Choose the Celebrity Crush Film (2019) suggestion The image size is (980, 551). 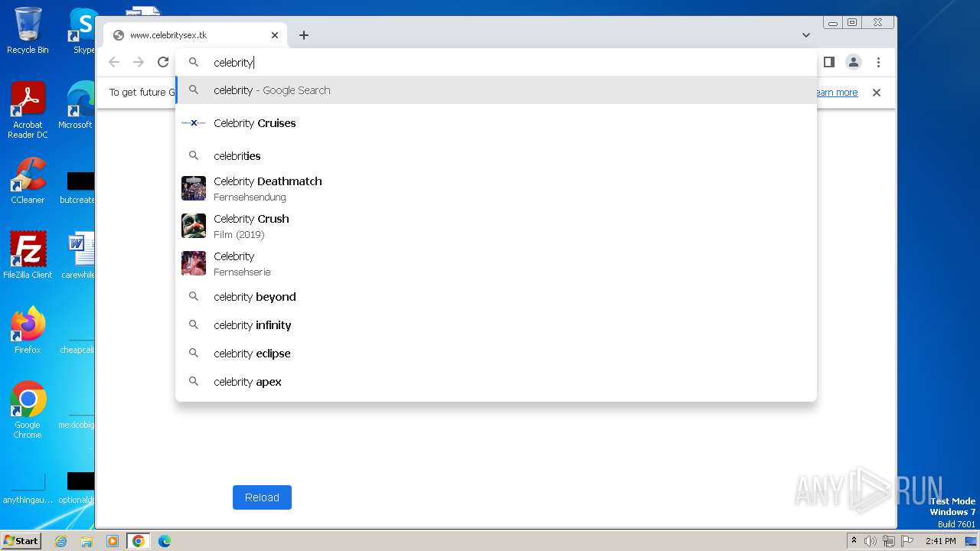(496, 226)
